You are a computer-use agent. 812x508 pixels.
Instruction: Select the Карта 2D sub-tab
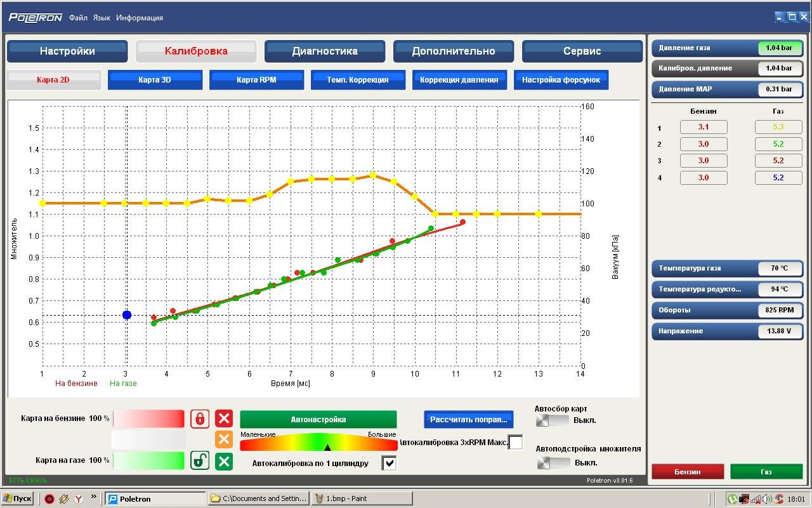pos(53,80)
